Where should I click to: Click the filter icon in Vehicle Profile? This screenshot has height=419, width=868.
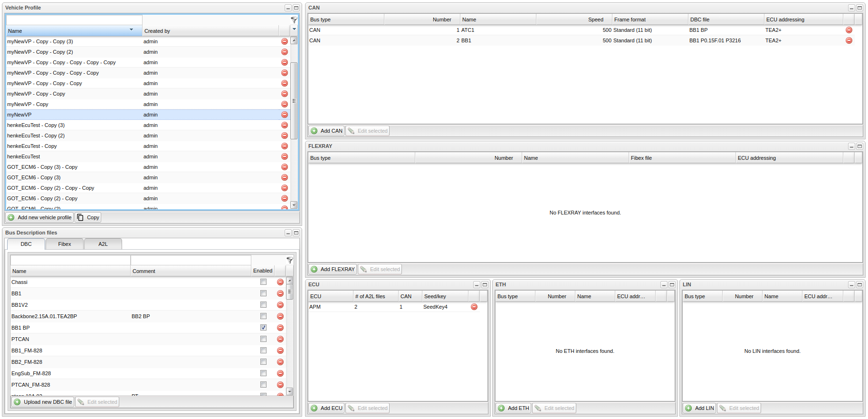pyautogui.click(x=294, y=20)
